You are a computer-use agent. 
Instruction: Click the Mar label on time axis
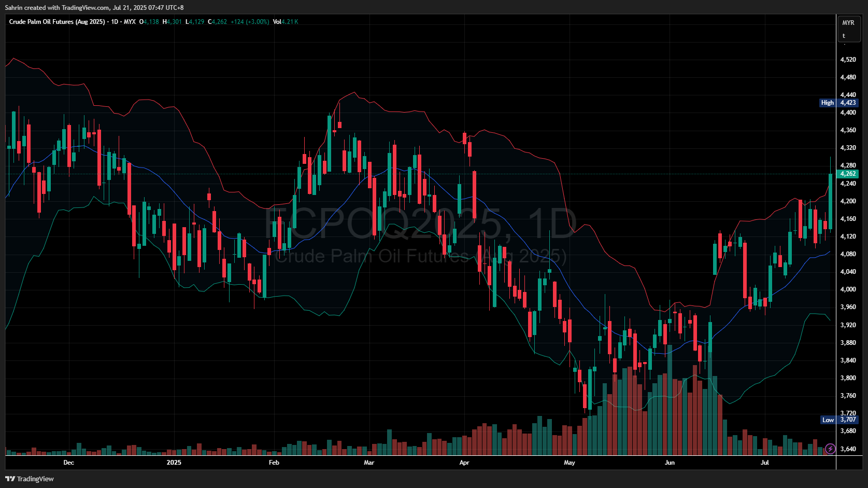coord(369,462)
